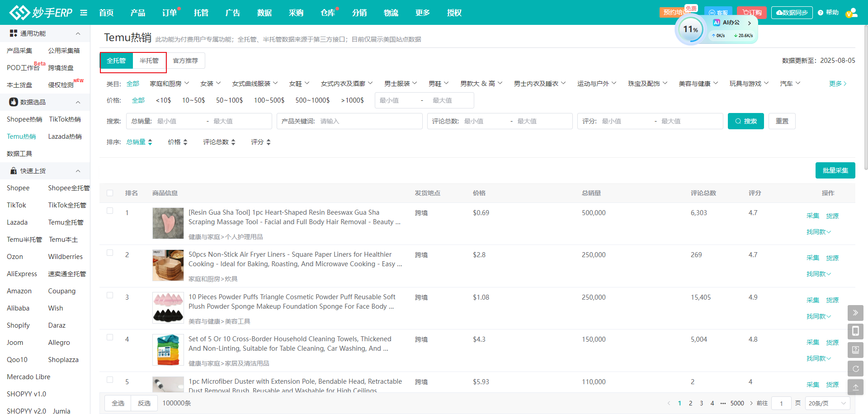
Task: Expand 找同款 for the Gua Sha Tool row
Action: click(x=819, y=232)
